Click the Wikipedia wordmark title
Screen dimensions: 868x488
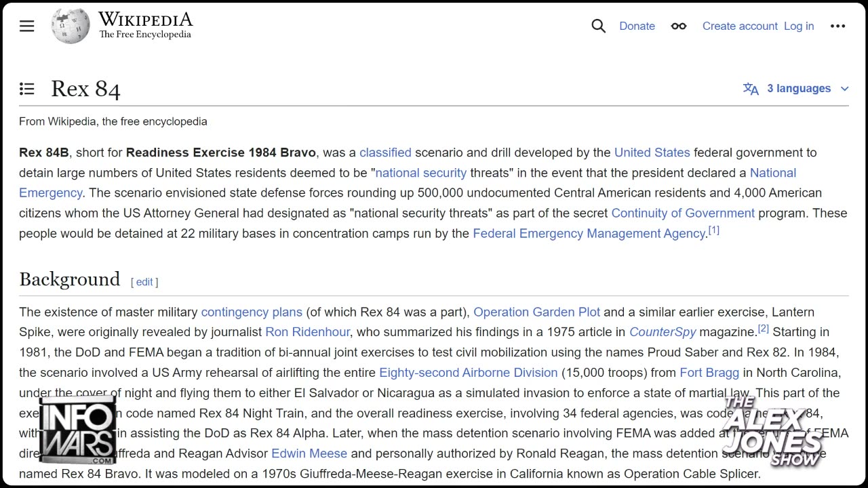(x=145, y=20)
